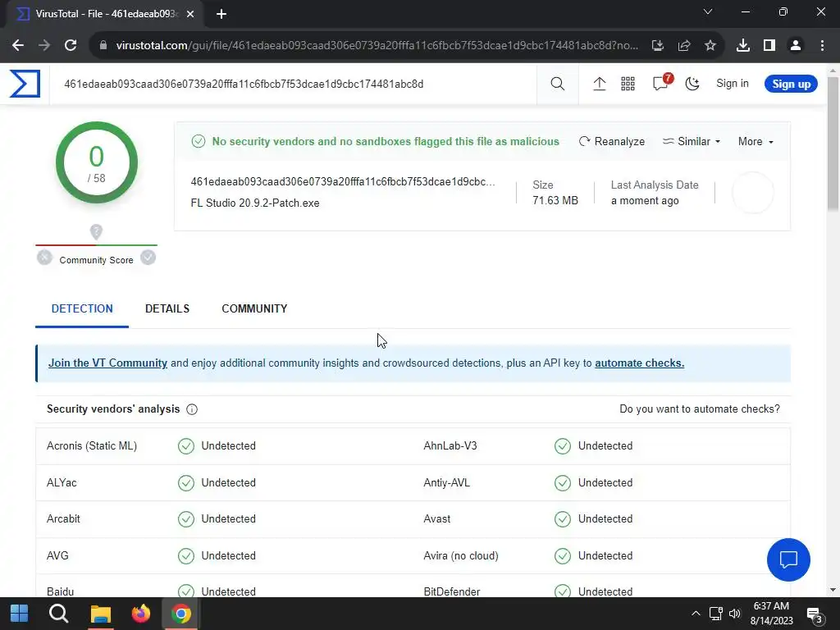Vote negative with the X community score icon
This screenshot has width=840, height=630.
pos(44,258)
